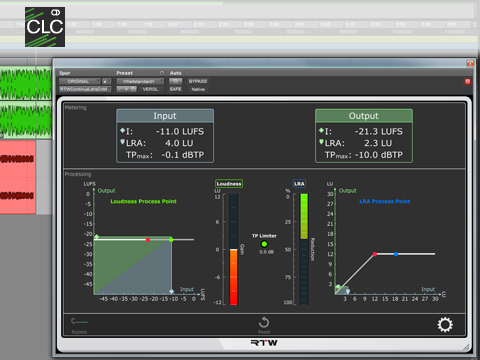Click the Output LRA shield marker icon
The height and width of the screenshot is (360, 480).
click(x=321, y=142)
